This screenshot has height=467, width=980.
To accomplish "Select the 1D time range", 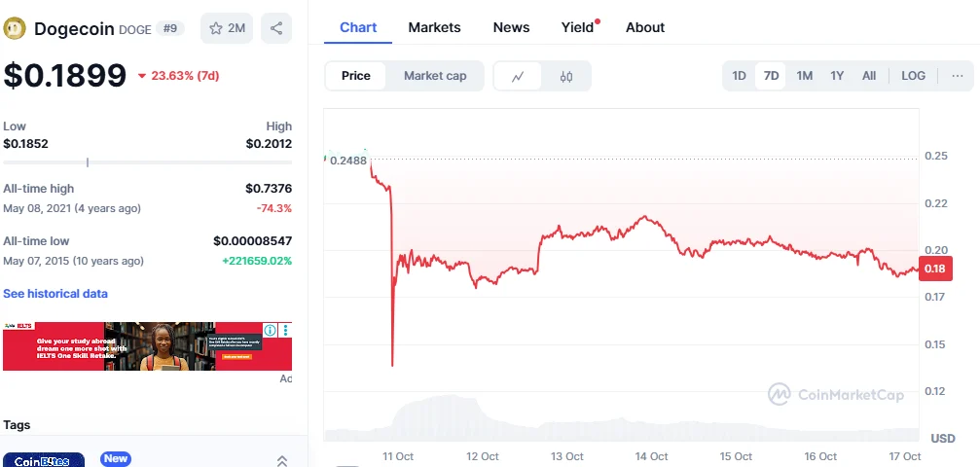I will [x=739, y=76].
